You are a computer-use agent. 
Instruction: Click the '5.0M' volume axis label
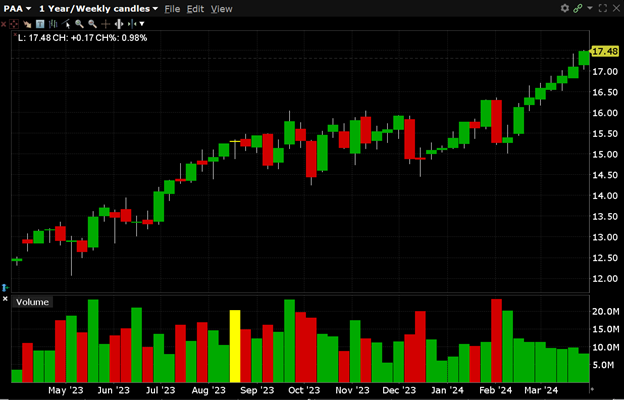pos(603,365)
